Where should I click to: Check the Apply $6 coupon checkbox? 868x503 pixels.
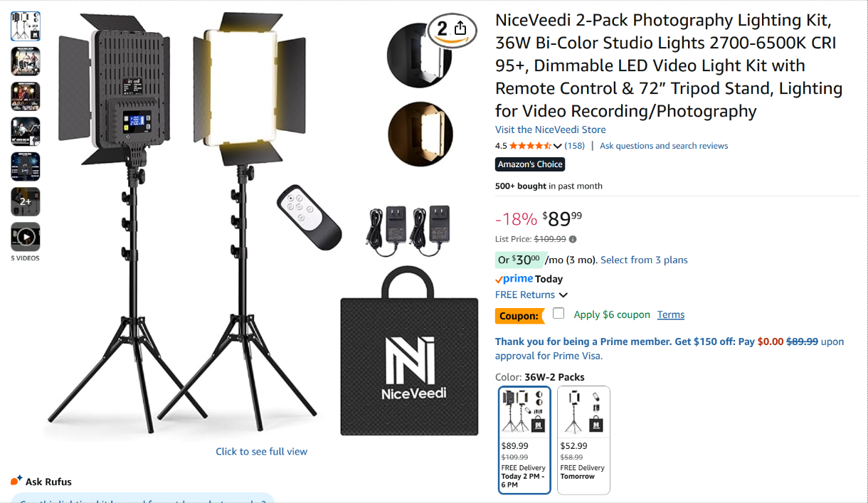click(559, 314)
